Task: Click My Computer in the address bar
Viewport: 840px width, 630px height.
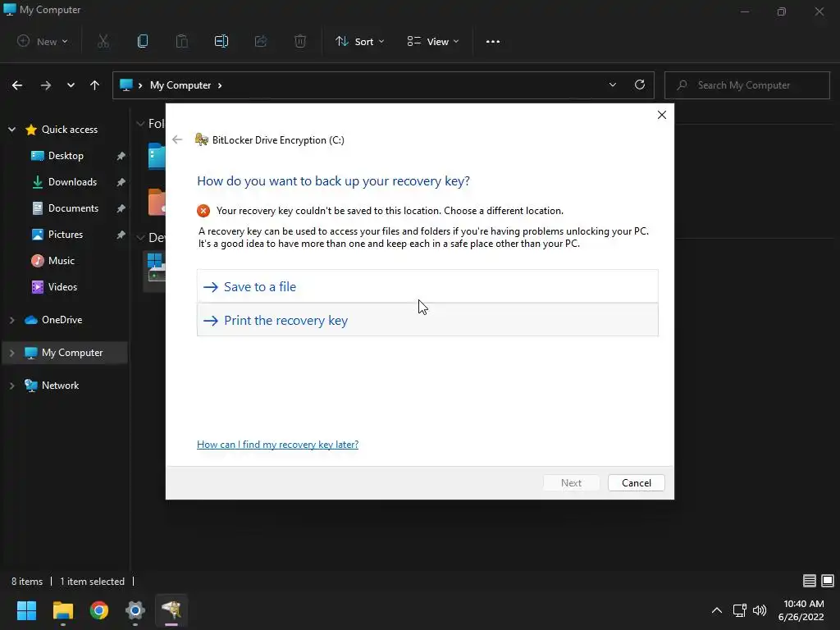Action: click(180, 85)
